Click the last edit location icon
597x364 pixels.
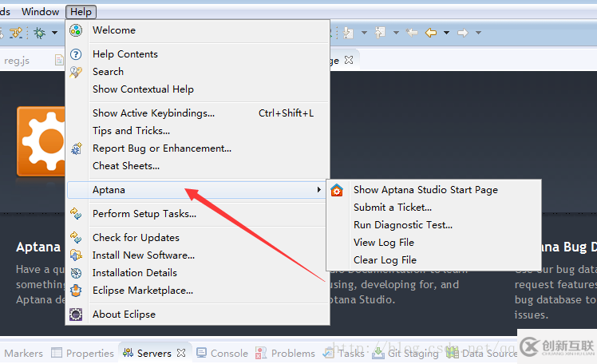click(412, 33)
